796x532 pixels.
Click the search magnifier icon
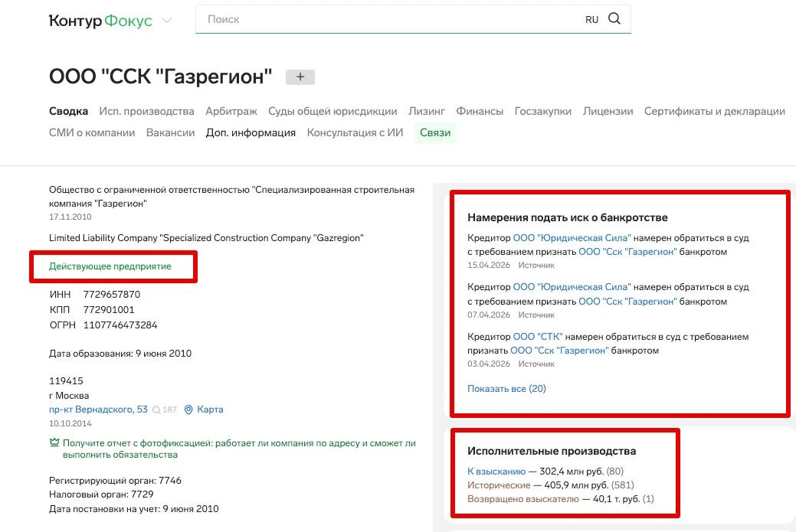[614, 19]
